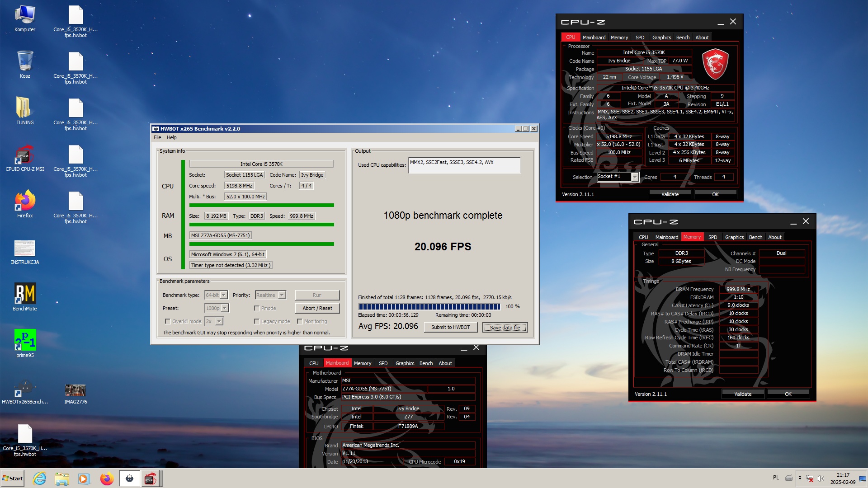Launch the BenchMate desktop shortcut

click(25, 297)
